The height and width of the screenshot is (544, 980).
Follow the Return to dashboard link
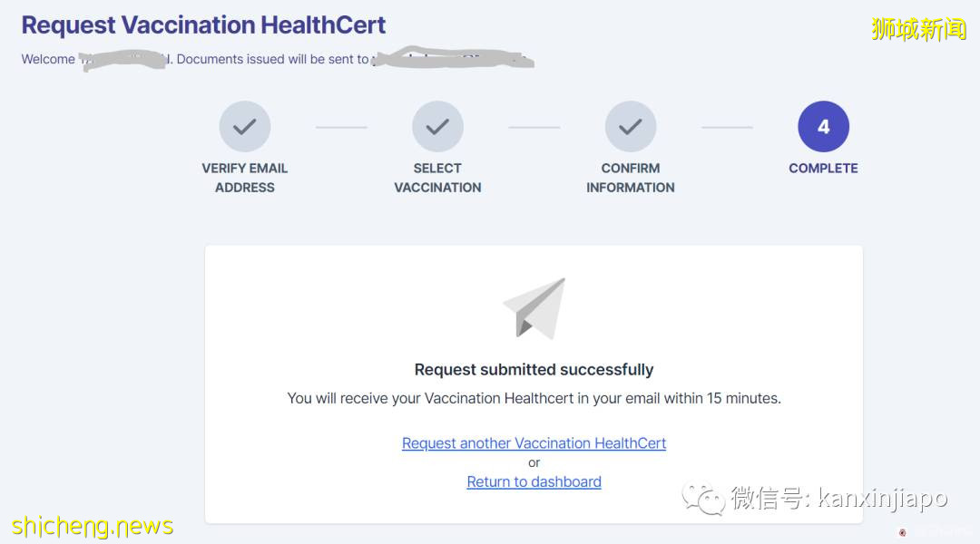point(534,481)
